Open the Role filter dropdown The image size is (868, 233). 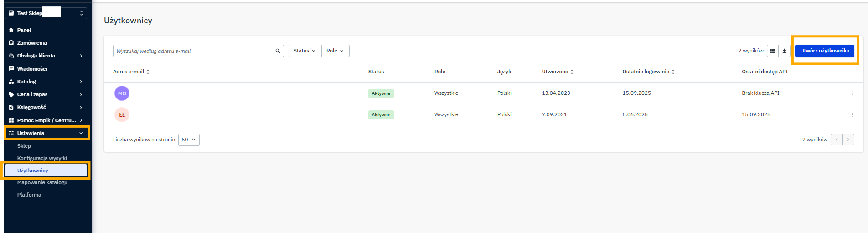click(x=335, y=51)
